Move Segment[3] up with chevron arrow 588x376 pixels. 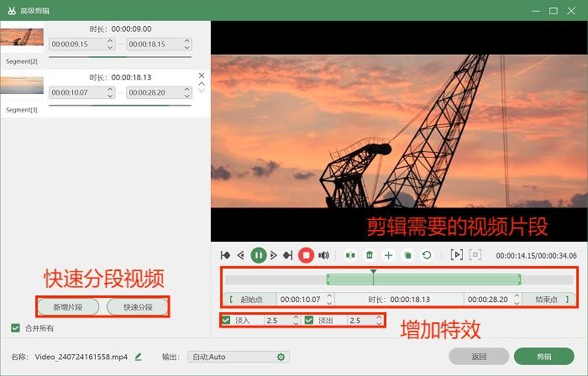[x=201, y=83]
